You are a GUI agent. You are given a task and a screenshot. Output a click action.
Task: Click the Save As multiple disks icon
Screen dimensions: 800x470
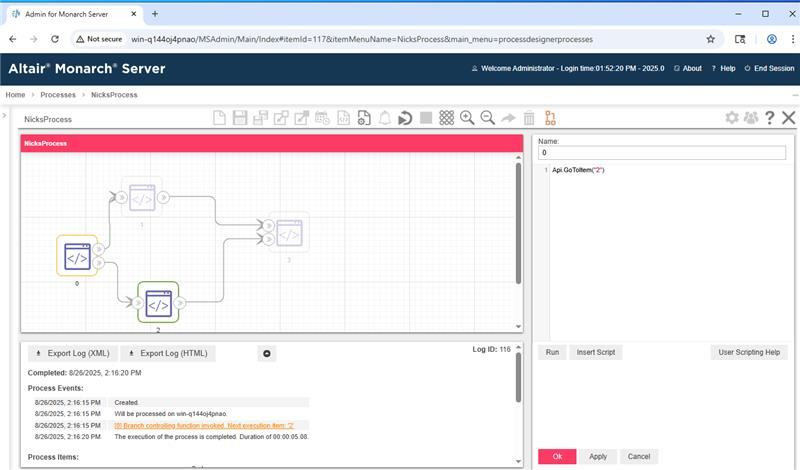click(x=260, y=118)
